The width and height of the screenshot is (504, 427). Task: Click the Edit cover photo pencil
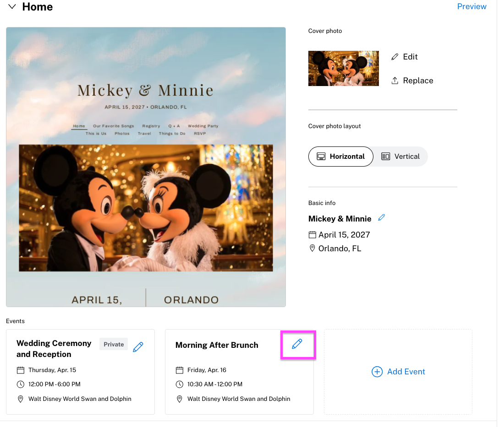coord(395,57)
